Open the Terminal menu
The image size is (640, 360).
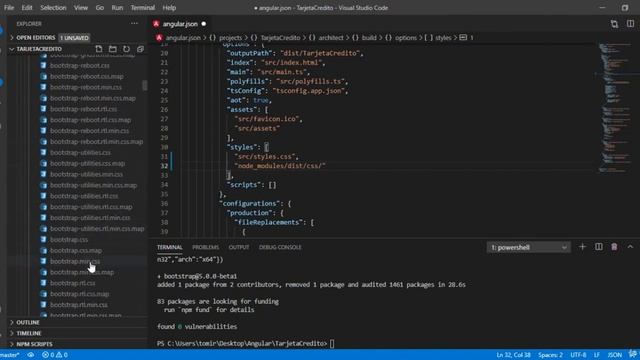[142, 8]
